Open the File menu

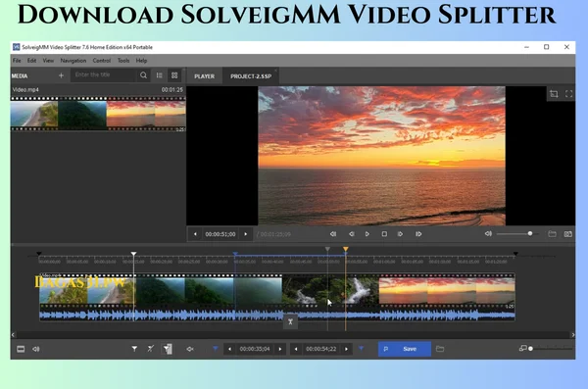[x=17, y=61]
